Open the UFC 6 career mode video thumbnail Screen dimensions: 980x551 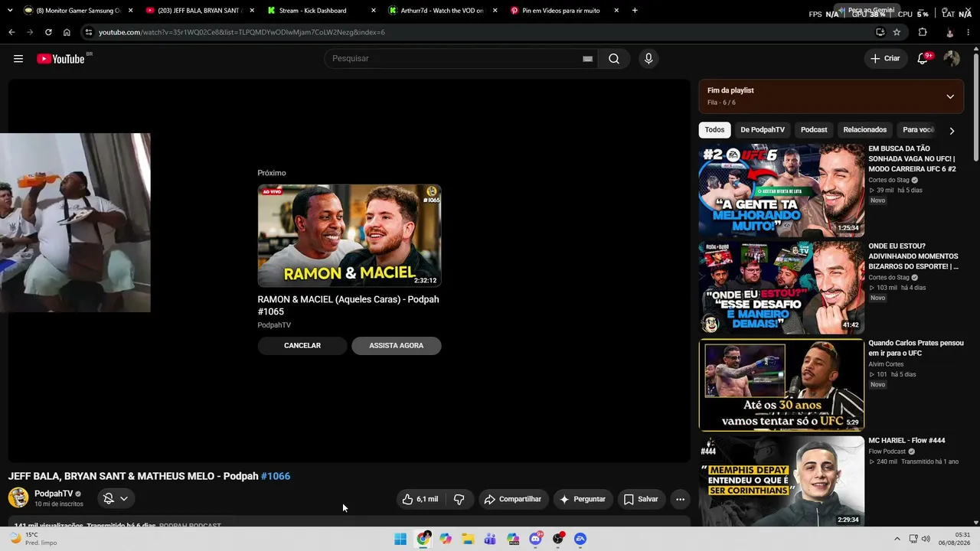782,191
